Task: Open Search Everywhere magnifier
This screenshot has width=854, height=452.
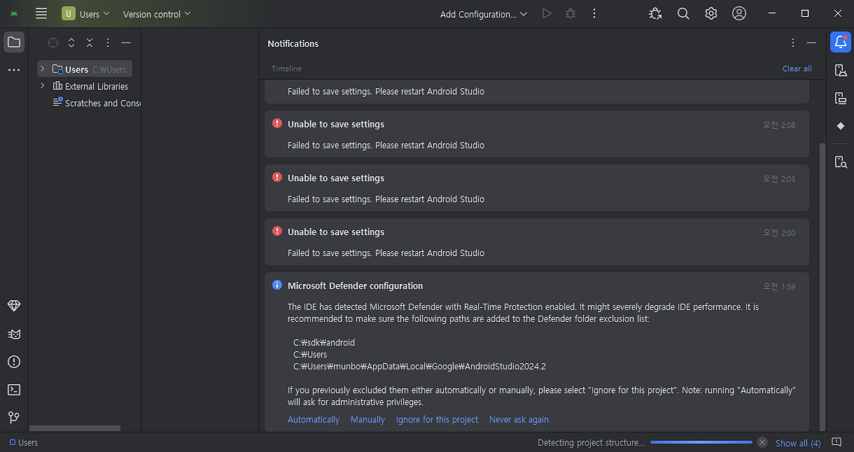Action: 683,14
